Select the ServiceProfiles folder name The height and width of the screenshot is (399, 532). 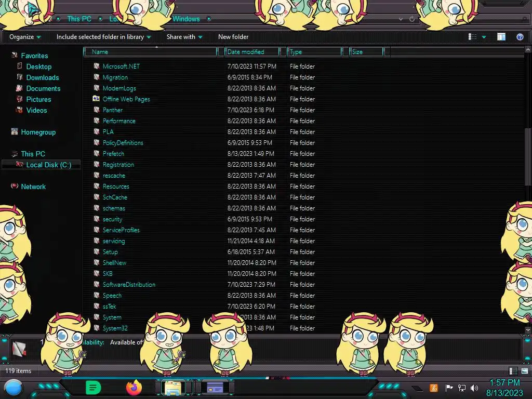click(x=121, y=230)
